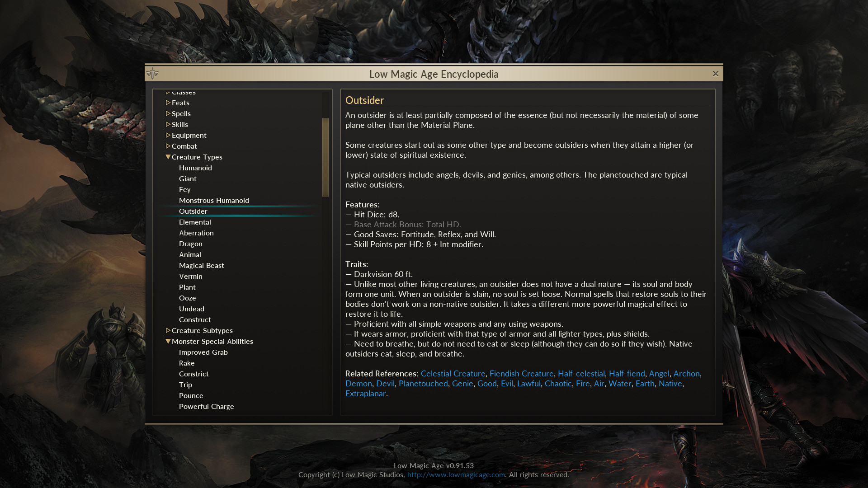This screenshot has width=868, height=488.
Task: Click the encyclopedia emblem icon
Action: coord(153,73)
